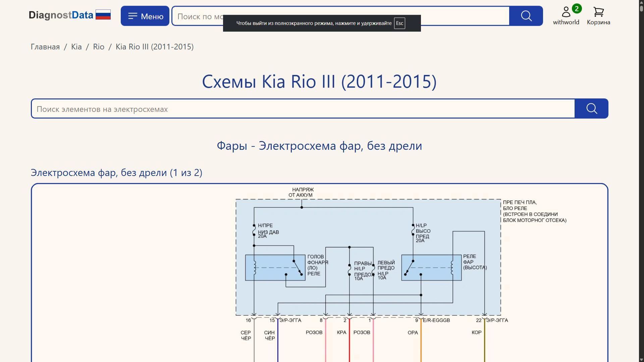Click the magnifier icon in the top search bar
This screenshot has height=362, width=644.
(526, 15)
